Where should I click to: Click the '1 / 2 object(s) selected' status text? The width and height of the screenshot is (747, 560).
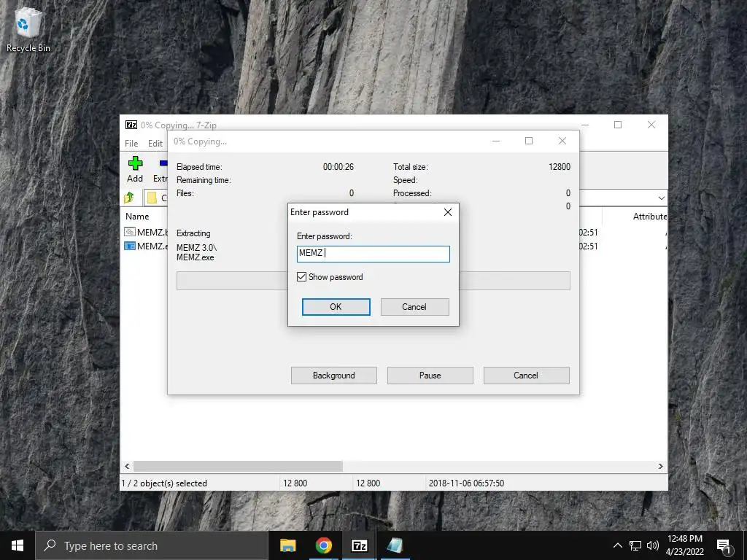click(164, 483)
